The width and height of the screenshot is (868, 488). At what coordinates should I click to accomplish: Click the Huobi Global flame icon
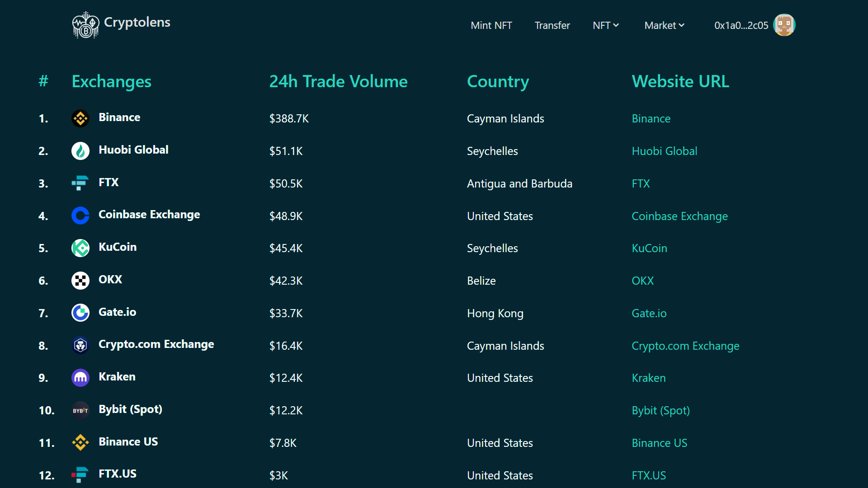click(80, 151)
